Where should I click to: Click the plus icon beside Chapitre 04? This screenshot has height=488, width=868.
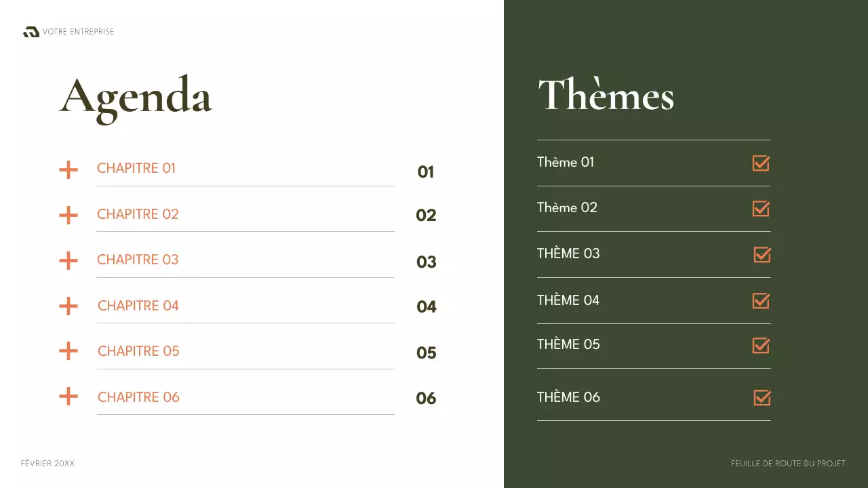point(68,306)
